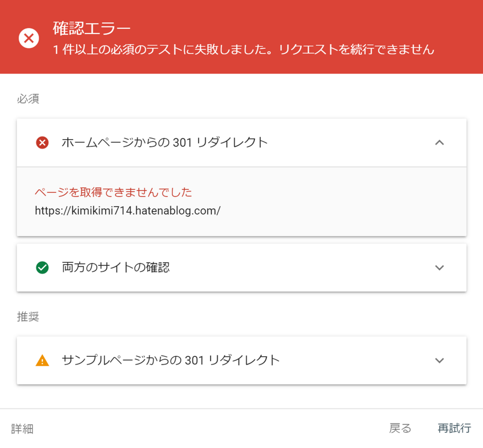Click ページを取得できませんでした error message
The image size is (483, 448).
pyautogui.click(x=113, y=192)
